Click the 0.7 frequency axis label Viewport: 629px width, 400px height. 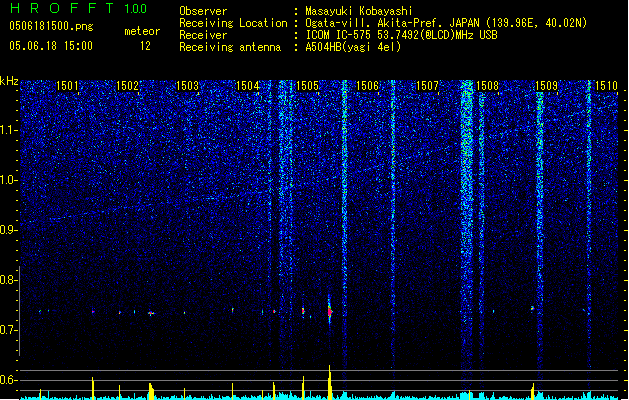point(9,330)
